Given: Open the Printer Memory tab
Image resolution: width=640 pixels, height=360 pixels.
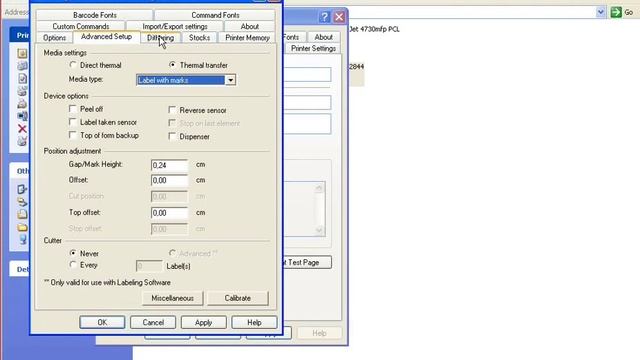Looking at the screenshot, I should [247, 38].
